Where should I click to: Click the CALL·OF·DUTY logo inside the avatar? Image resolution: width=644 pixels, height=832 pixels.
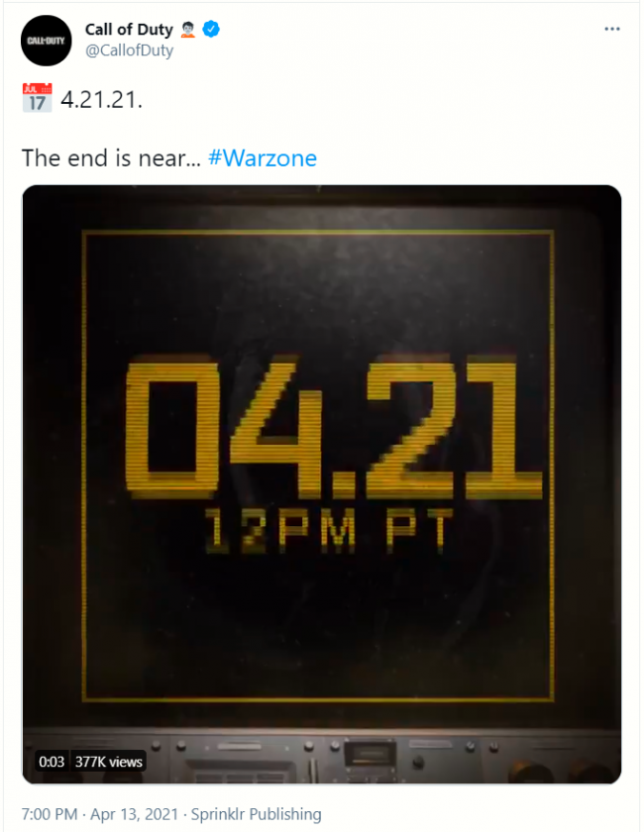tap(46, 40)
